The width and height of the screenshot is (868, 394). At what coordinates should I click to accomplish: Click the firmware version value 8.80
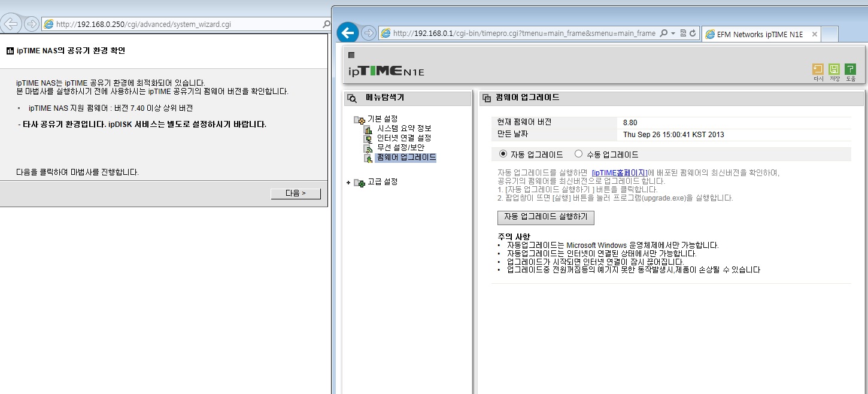coord(630,123)
